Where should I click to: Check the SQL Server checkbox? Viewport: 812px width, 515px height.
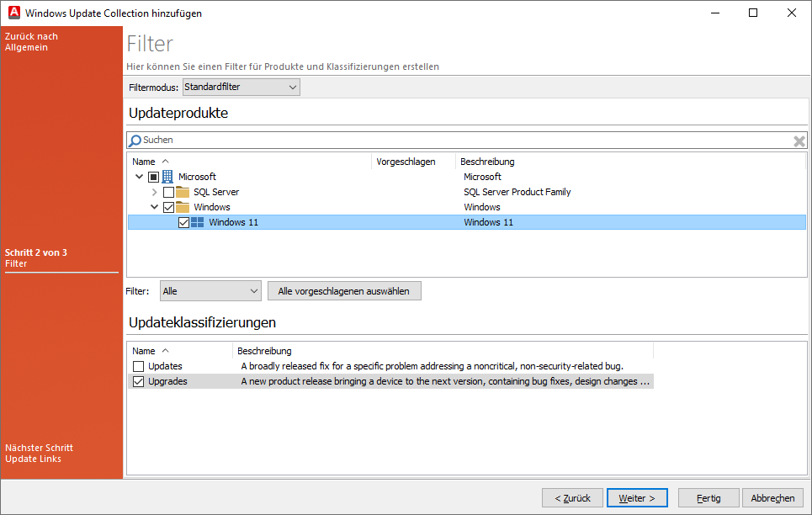[168, 192]
